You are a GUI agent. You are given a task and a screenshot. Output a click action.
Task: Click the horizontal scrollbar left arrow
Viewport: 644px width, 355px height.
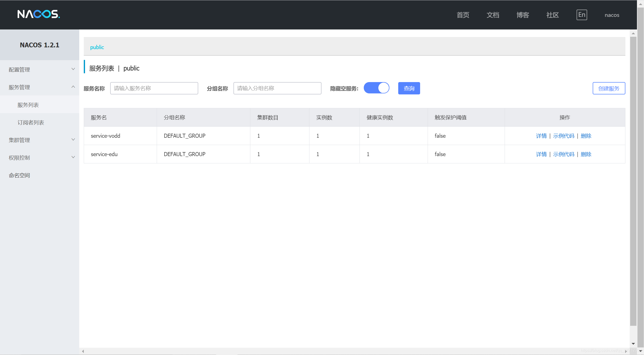click(x=83, y=351)
